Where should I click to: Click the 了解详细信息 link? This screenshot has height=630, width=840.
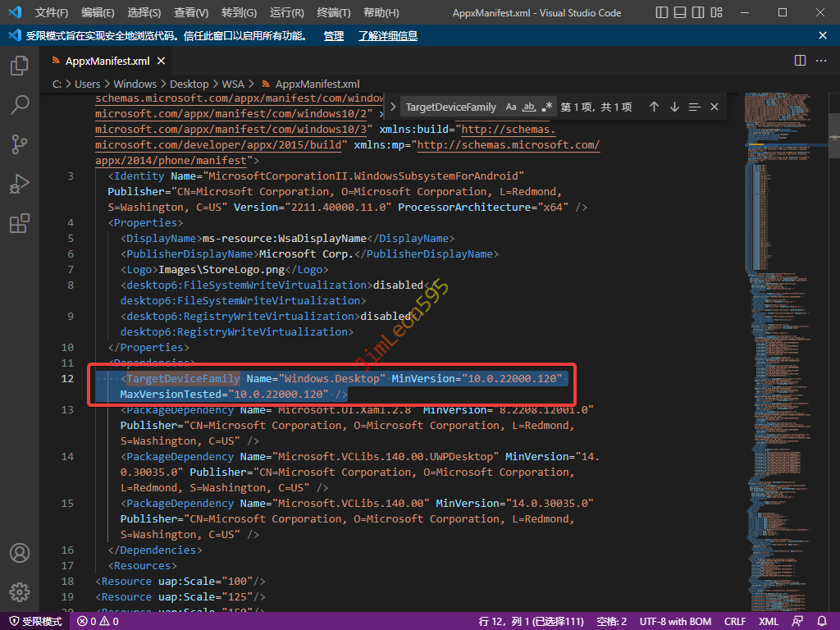387,36
